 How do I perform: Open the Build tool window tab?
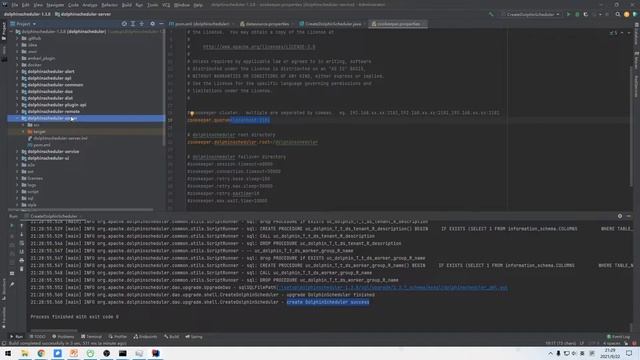172,337
